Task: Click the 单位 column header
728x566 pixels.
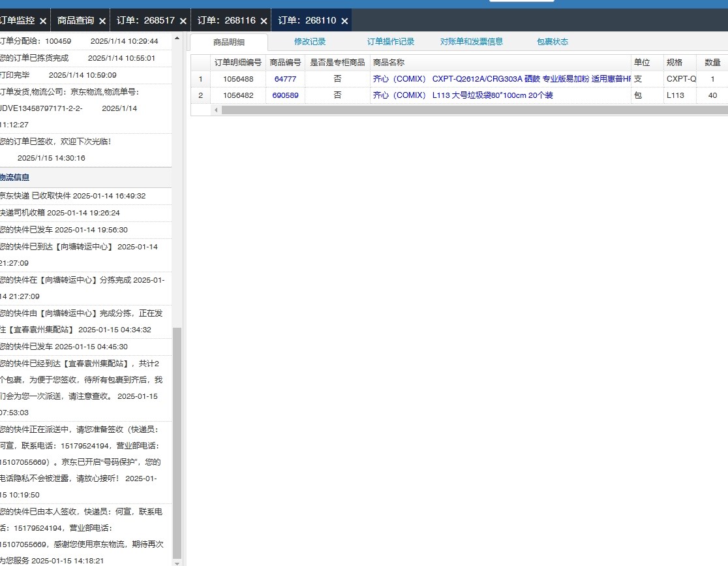Action: (647, 62)
